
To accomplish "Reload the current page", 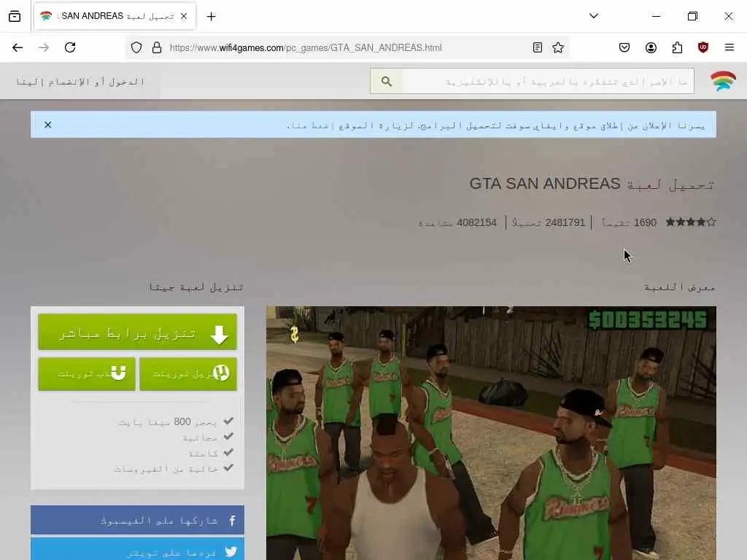I will pos(70,47).
